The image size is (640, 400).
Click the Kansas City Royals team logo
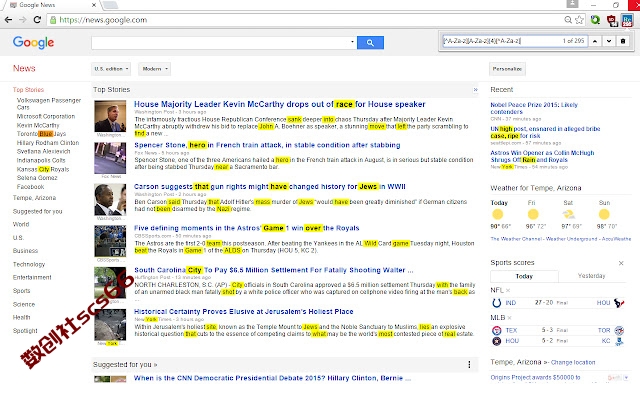click(x=619, y=341)
